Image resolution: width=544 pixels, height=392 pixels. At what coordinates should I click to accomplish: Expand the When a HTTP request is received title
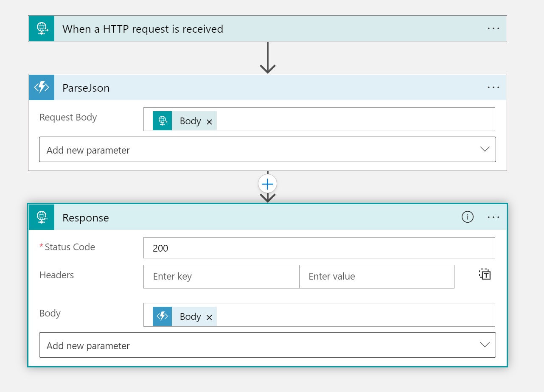(x=143, y=29)
